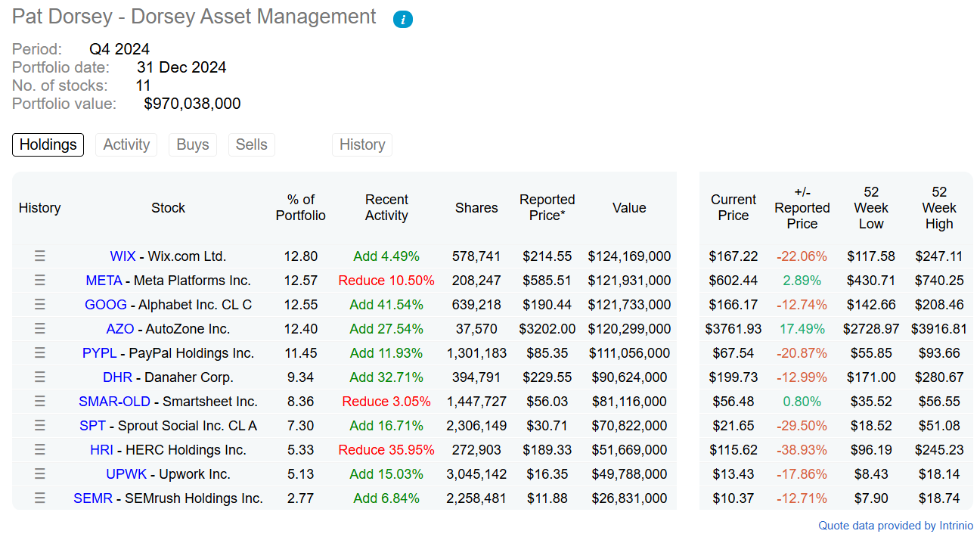Viewport: 980px width, 537px height.
Task: Click the 'Add 27.54%' activity cell
Action: [386, 329]
